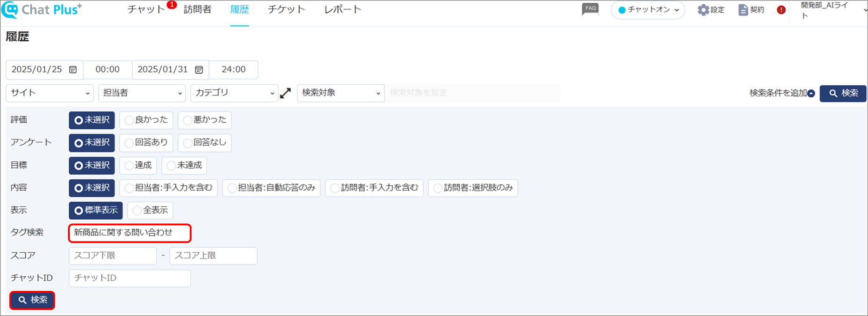The image size is (868, 316).
Task: Click the red alert exclamation icon
Action: (x=781, y=10)
